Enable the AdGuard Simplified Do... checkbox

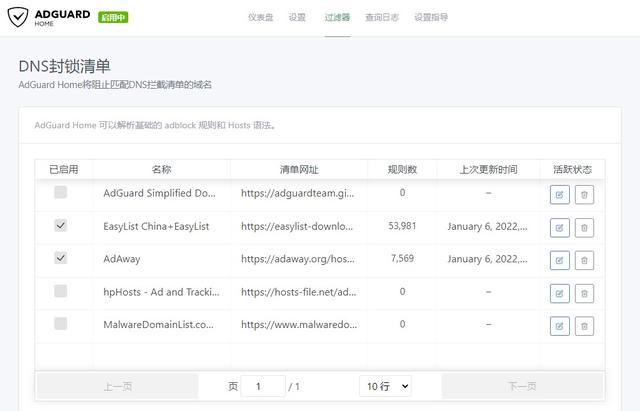coord(60,192)
